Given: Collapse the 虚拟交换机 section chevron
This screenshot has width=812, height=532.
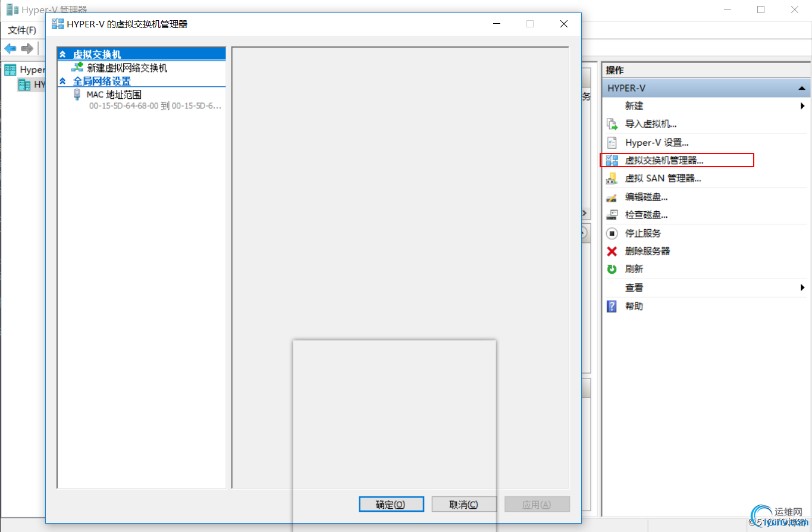Looking at the screenshot, I should 62,54.
